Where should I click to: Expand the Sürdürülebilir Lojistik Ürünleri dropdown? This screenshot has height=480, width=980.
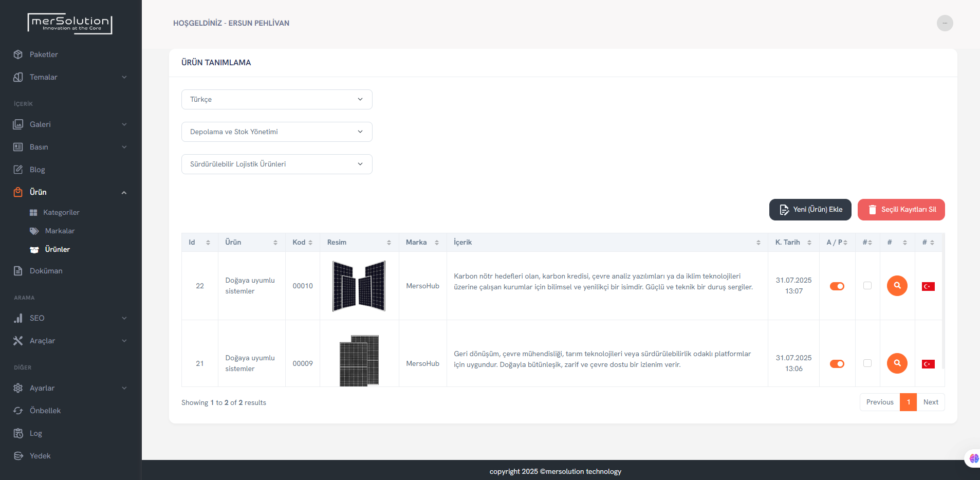pos(276,164)
